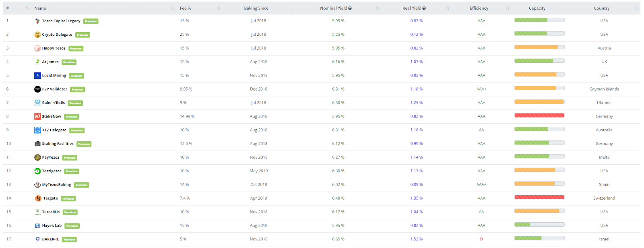Click the fee 25 % for Crypto Delegate
The height and width of the screenshot is (248, 644).
[184, 35]
